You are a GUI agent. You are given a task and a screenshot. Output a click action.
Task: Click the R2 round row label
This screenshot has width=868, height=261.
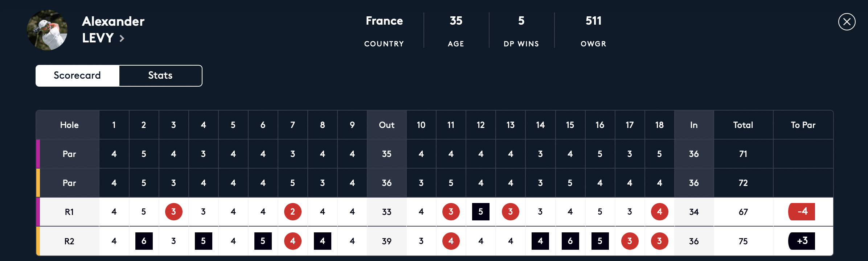pyautogui.click(x=69, y=241)
